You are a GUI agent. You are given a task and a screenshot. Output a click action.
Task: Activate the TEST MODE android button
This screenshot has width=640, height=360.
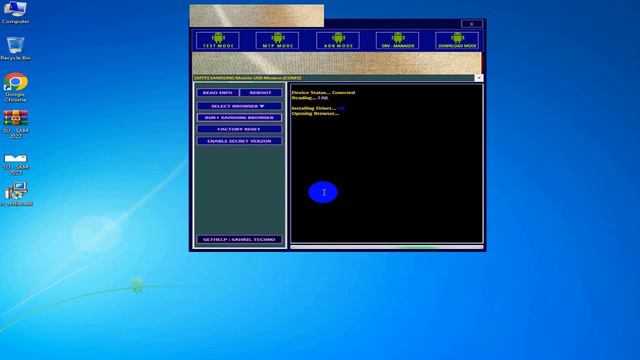[218, 40]
